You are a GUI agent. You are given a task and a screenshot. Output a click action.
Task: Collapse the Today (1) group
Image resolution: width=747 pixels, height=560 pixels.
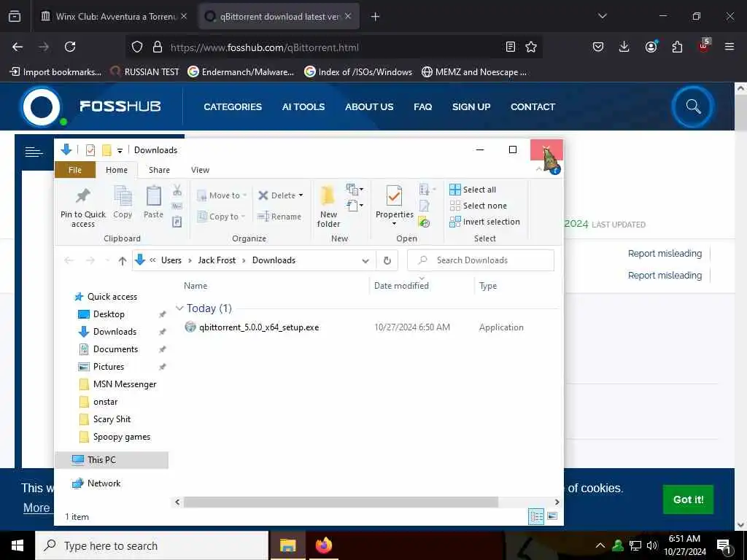click(x=179, y=308)
